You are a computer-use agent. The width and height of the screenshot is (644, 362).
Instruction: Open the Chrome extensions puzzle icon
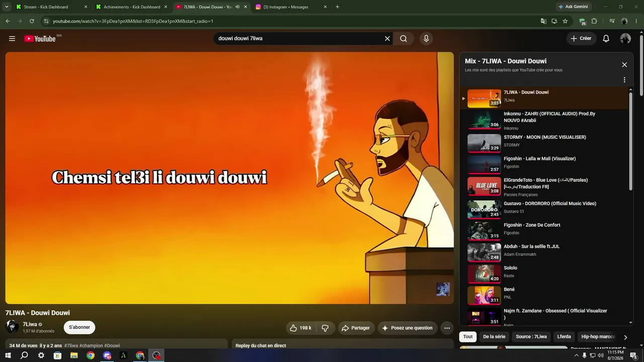click(594, 21)
